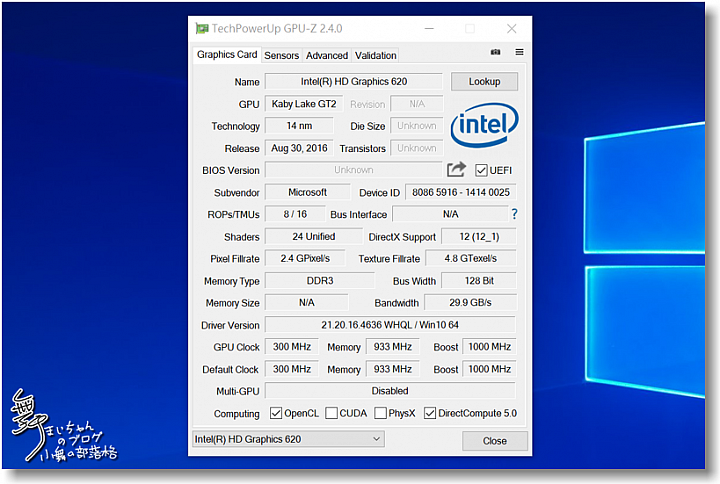Click the Multi-GPU Disabled field
Screen dimensions: 720x484
(x=390, y=391)
